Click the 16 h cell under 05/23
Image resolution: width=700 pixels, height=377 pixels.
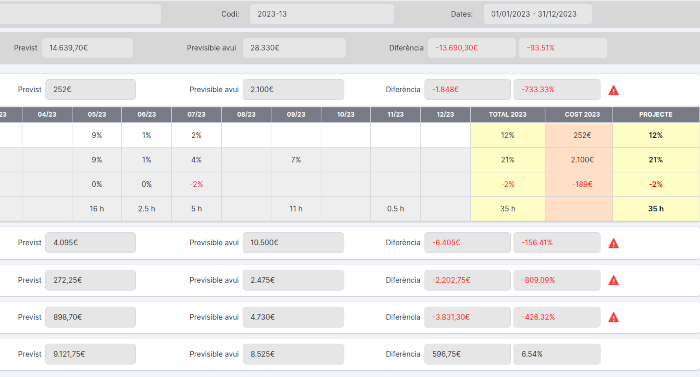(x=97, y=209)
